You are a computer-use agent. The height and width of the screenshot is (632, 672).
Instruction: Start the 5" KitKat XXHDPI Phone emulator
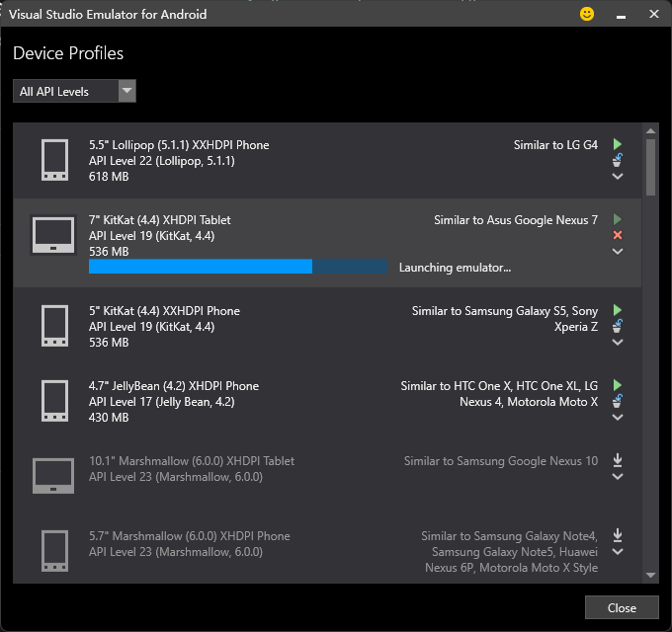coord(617,310)
